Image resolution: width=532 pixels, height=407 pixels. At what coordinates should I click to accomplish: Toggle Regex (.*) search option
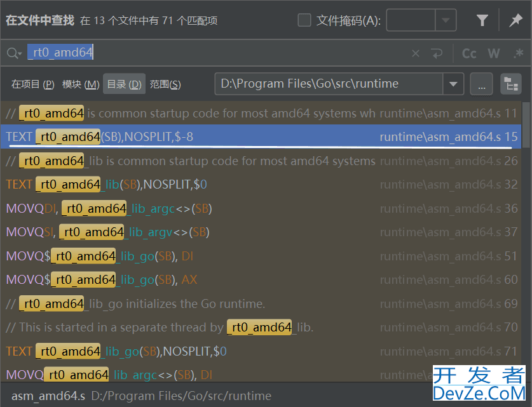pyautogui.click(x=518, y=53)
